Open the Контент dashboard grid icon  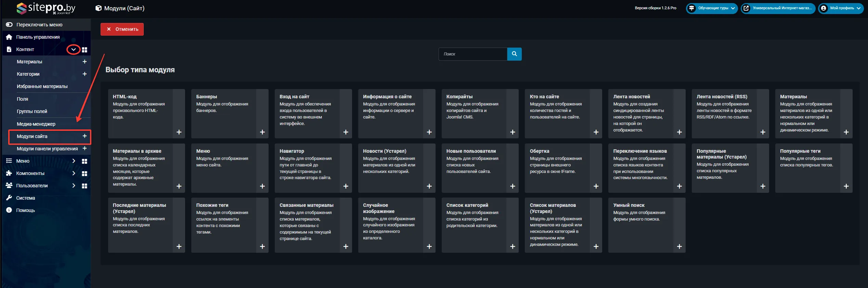(x=85, y=50)
